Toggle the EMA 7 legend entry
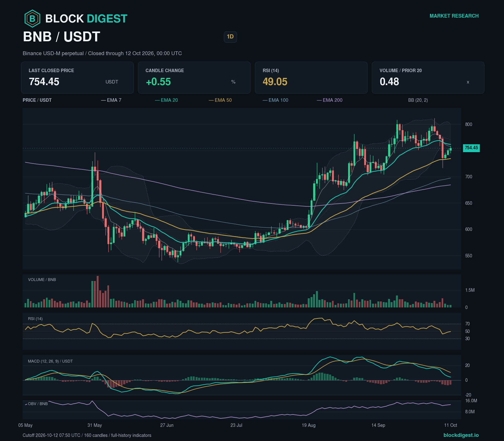Viewport: 504px width, 441px height. coord(111,100)
